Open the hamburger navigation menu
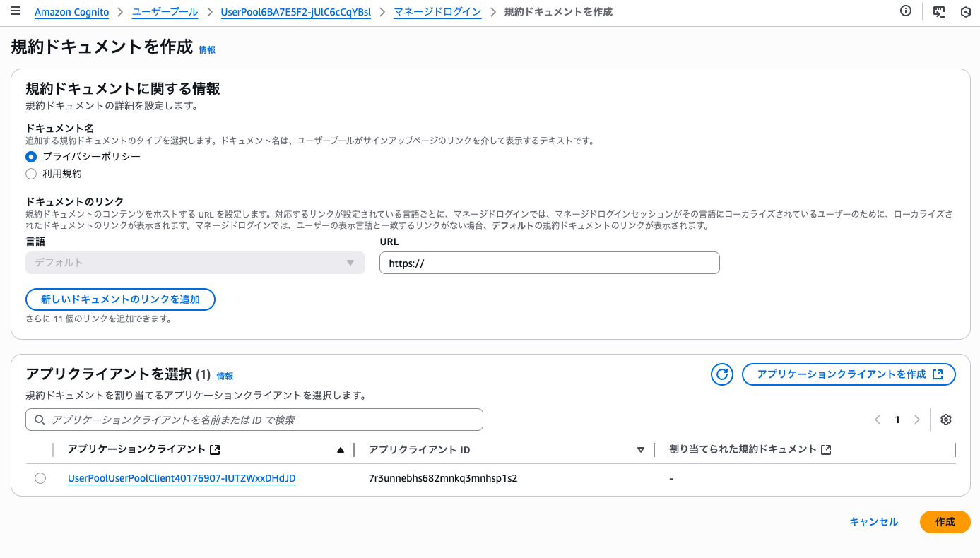The height and width of the screenshot is (558, 980). pos(16,12)
